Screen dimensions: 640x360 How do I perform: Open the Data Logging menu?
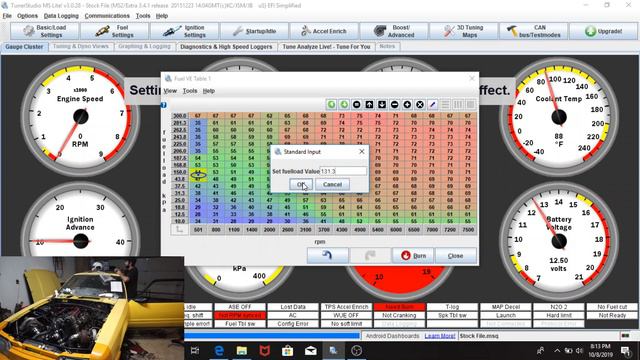61,16
